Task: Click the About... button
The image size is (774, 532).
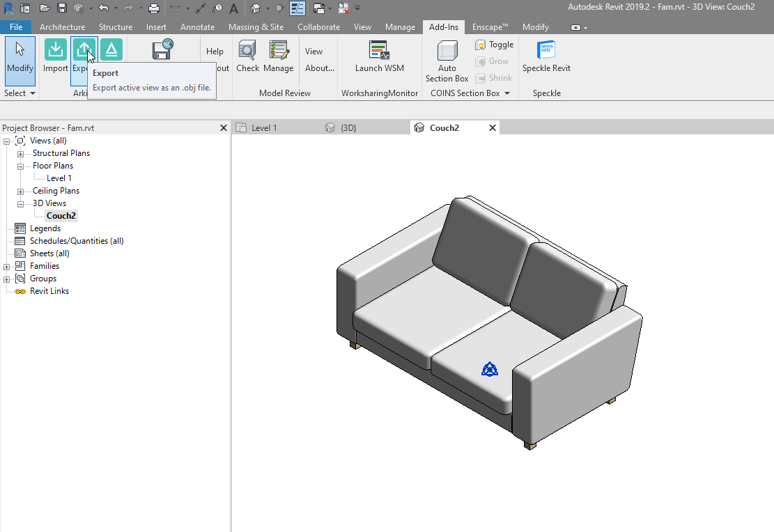Action: 319,68
